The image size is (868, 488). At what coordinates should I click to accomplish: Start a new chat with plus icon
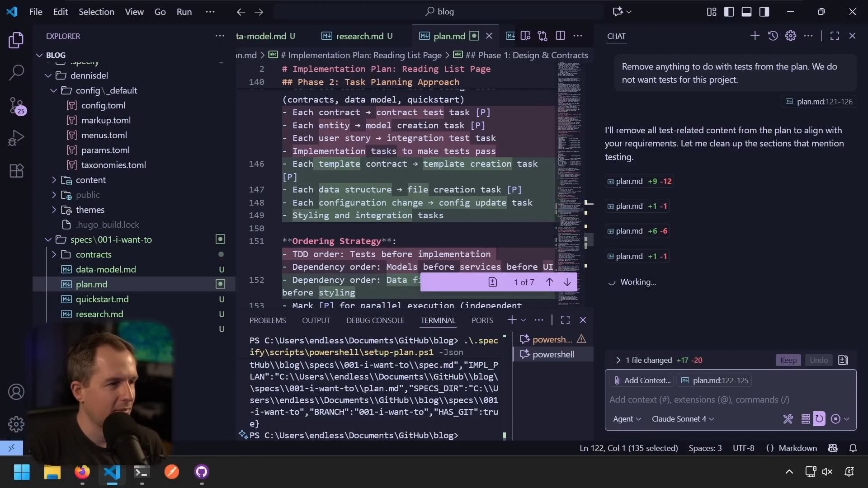755,36
